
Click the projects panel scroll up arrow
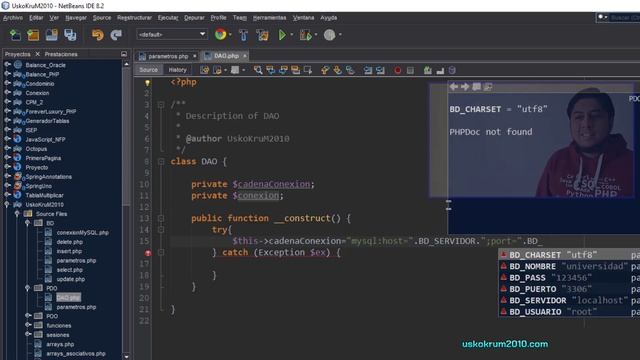126,64
